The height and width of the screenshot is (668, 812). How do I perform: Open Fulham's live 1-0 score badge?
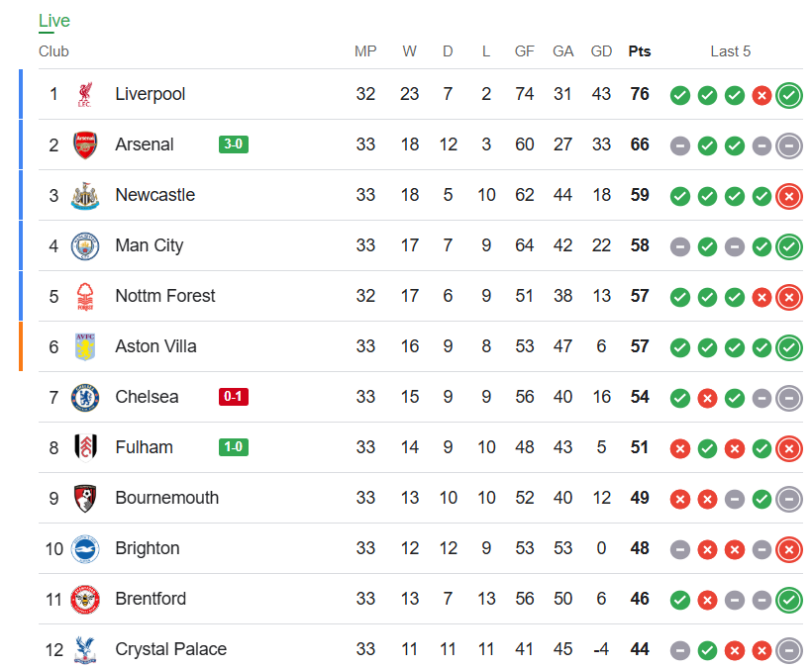(234, 447)
